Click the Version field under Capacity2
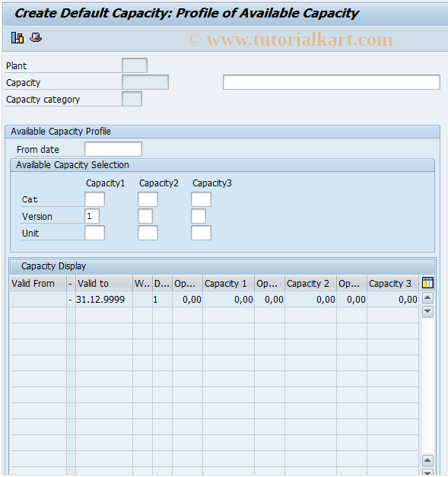The width and height of the screenshot is (448, 477). point(145,216)
